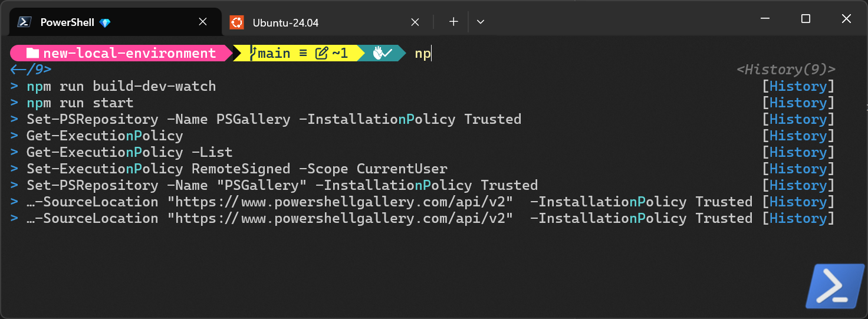The width and height of the screenshot is (868, 319).
Task: Pick 'Get-ExecutionPolicy -List' suggestion
Action: tap(129, 153)
